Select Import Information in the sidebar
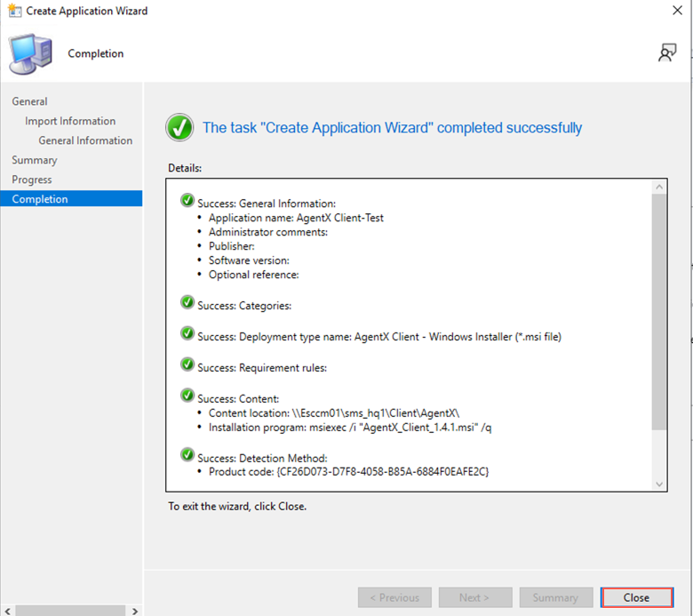This screenshot has height=616, width=693. pos(70,121)
